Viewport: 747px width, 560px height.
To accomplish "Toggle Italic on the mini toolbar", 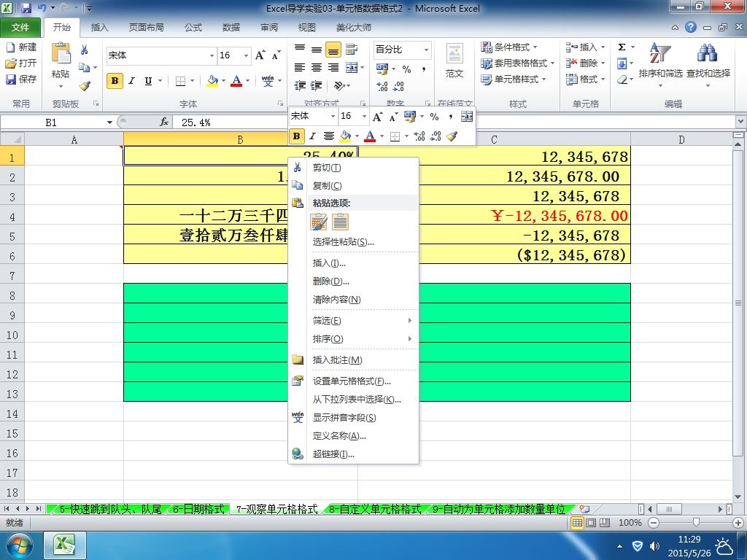I will point(312,136).
